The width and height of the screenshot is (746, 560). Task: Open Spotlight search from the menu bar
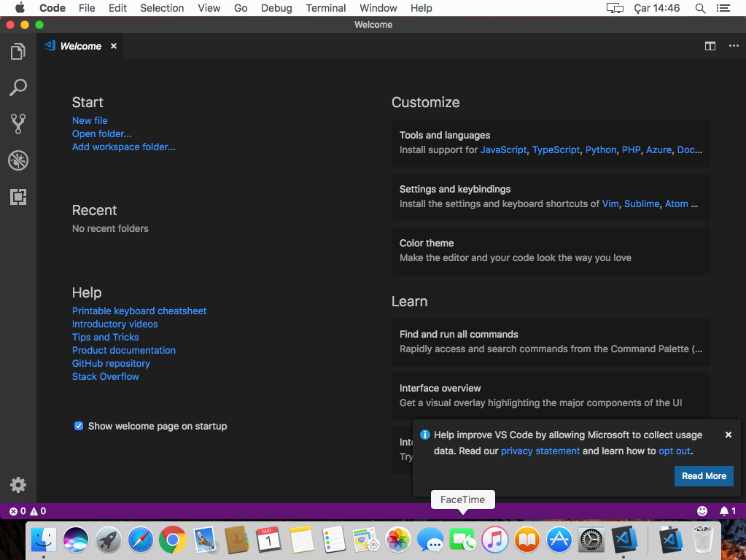[x=700, y=8]
